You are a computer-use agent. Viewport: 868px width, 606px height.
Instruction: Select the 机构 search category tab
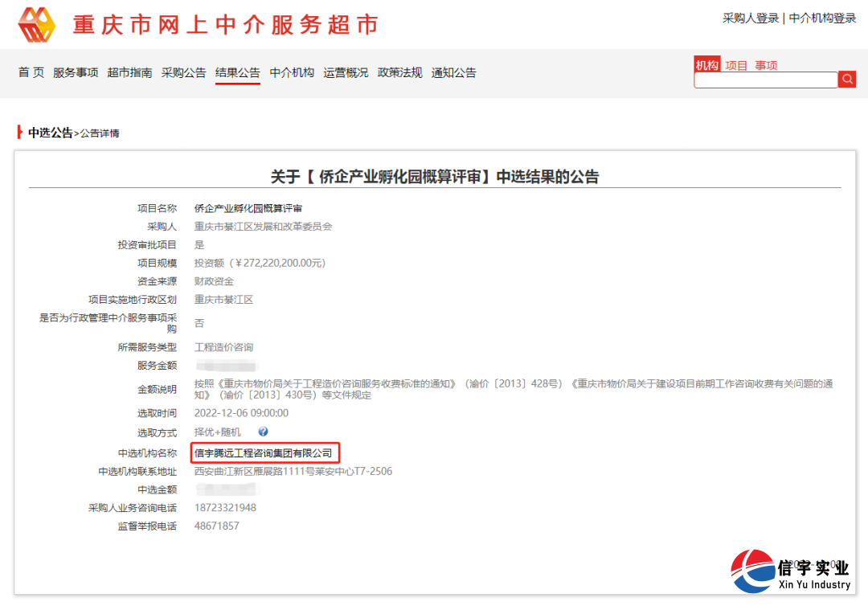pos(707,63)
